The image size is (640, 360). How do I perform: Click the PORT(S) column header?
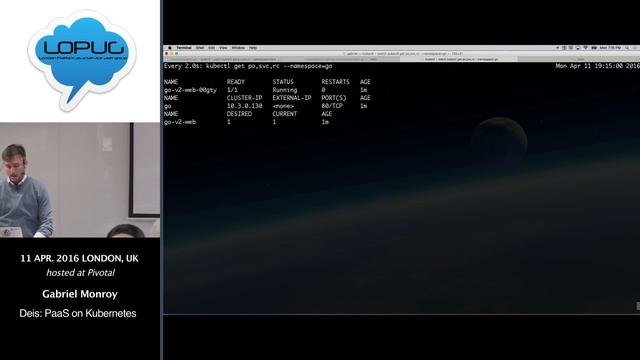point(334,98)
